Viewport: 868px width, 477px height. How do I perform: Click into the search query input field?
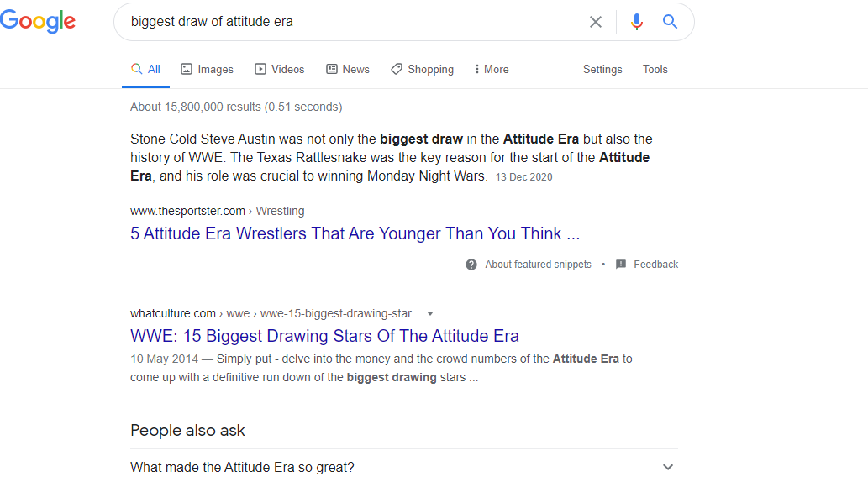tap(353, 22)
